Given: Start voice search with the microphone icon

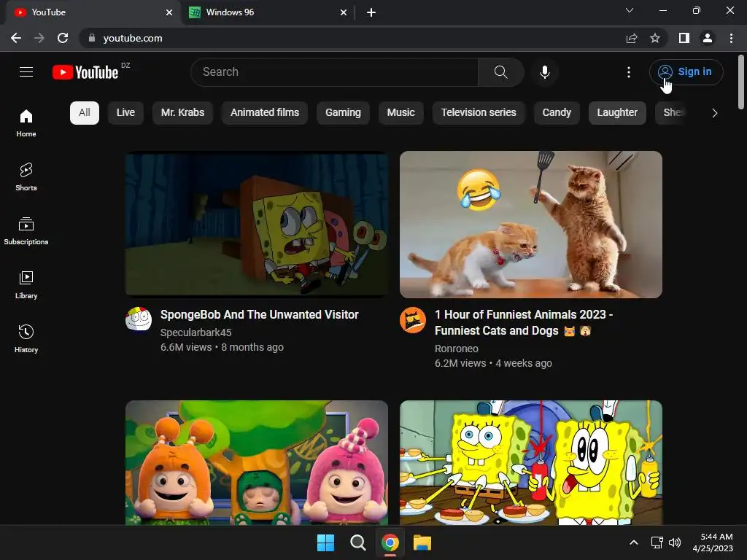Looking at the screenshot, I should pos(544,72).
